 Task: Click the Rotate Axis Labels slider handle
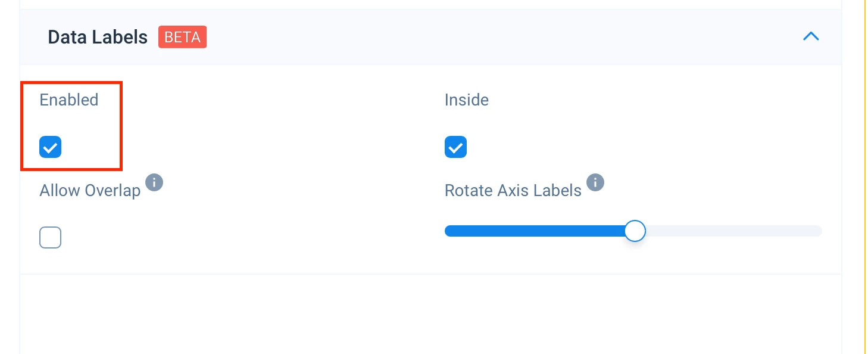click(635, 231)
